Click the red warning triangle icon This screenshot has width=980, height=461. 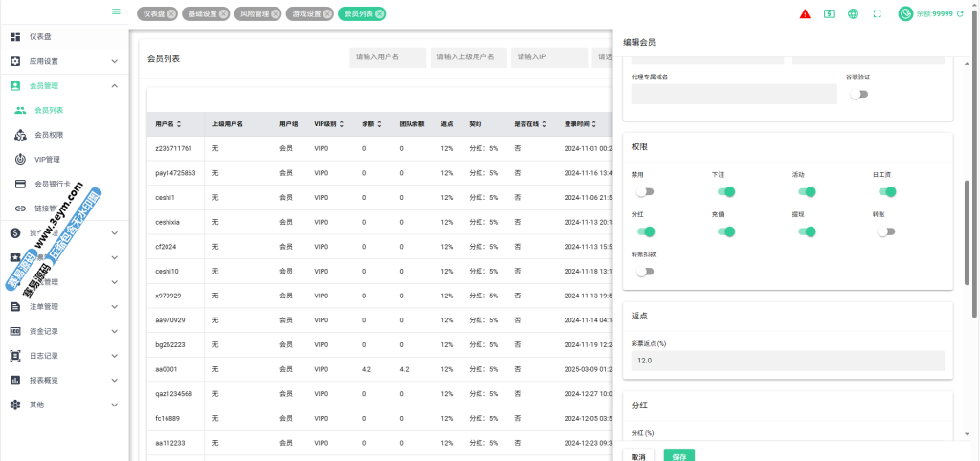tap(805, 14)
